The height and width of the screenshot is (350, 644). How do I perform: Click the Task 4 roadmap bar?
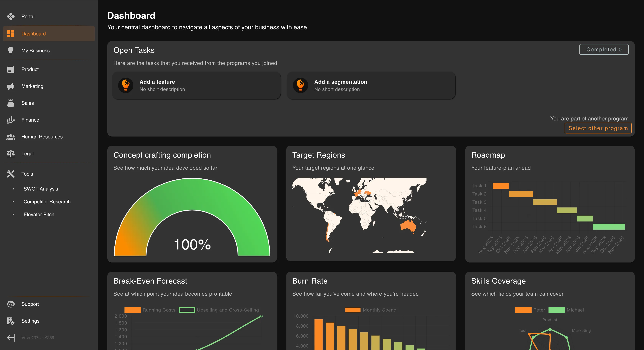pos(567,210)
